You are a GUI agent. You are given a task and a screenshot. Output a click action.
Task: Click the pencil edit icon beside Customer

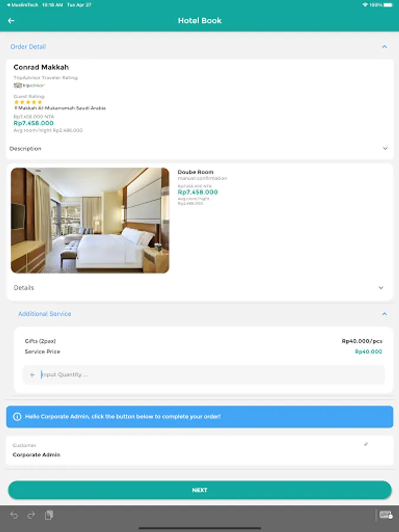coord(366,444)
